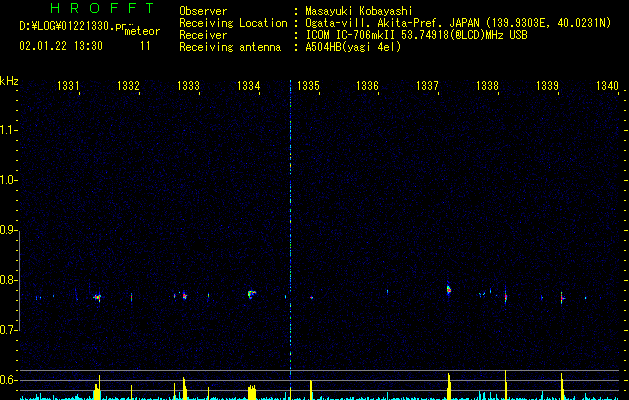Click the 1.0 frequency axis label

coord(8,180)
